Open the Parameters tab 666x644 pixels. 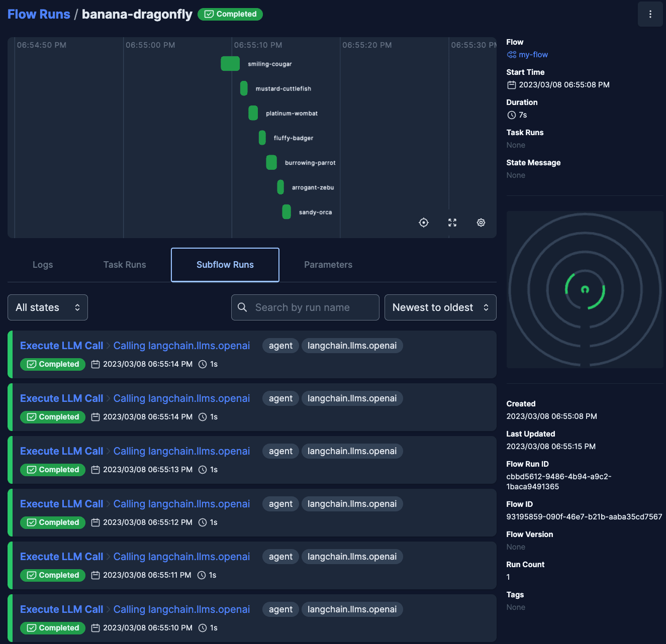328,265
